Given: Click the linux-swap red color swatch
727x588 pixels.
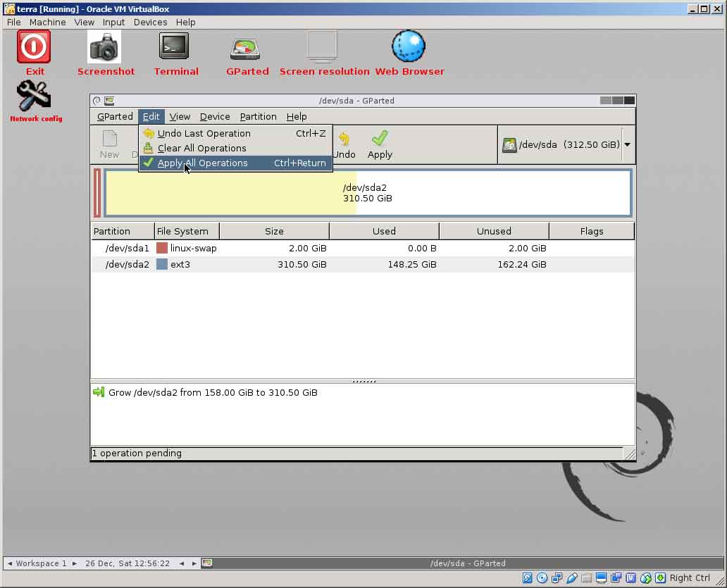Looking at the screenshot, I should (161, 248).
